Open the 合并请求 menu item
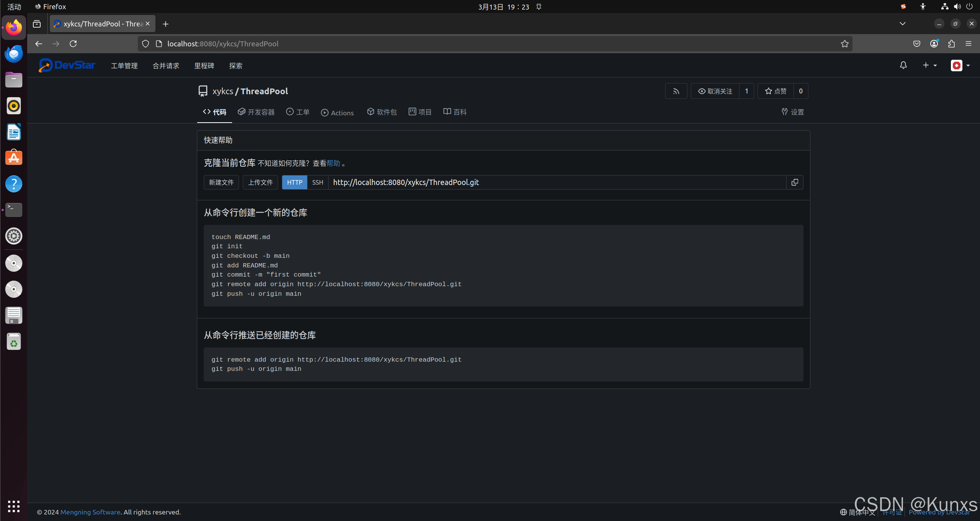The width and height of the screenshot is (980, 521). click(x=165, y=66)
